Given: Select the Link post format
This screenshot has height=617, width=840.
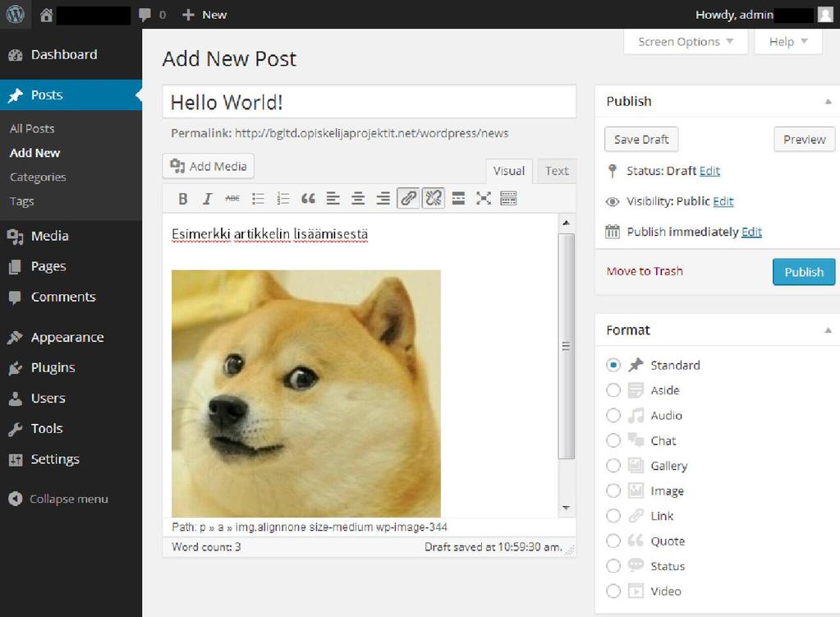Looking at the screenshot, I should tap(613, 516).
